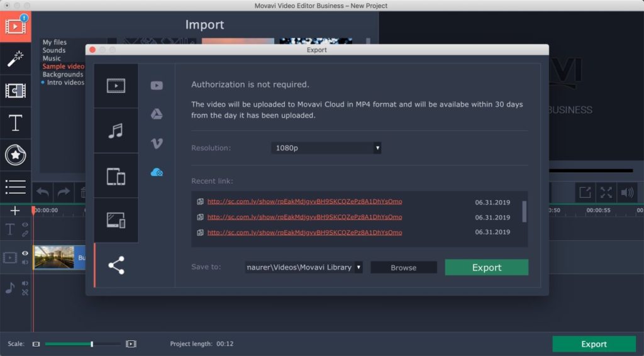Zoom in timeline via scale icon

131,344
